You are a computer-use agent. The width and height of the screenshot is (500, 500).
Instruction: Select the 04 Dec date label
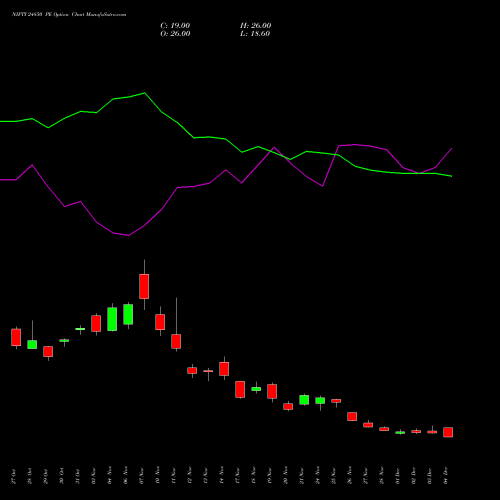pos(446,476)
